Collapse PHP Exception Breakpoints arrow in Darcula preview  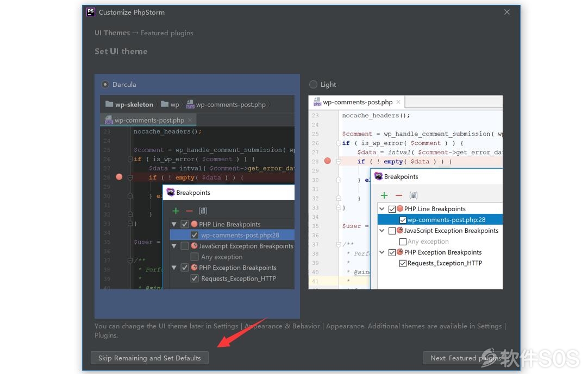[174, 268]
